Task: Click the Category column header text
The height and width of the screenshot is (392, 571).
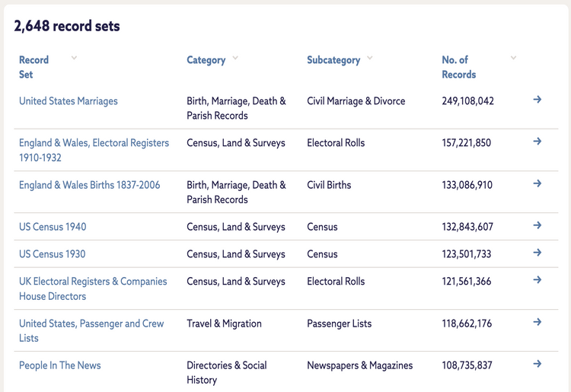Action: coord(206,60)
